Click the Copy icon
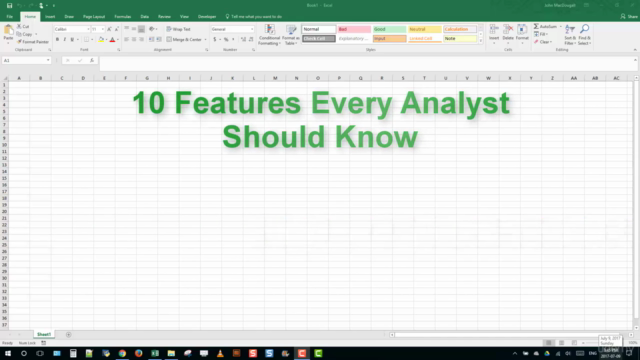640x360 pixels. click(x=19, y=34)
